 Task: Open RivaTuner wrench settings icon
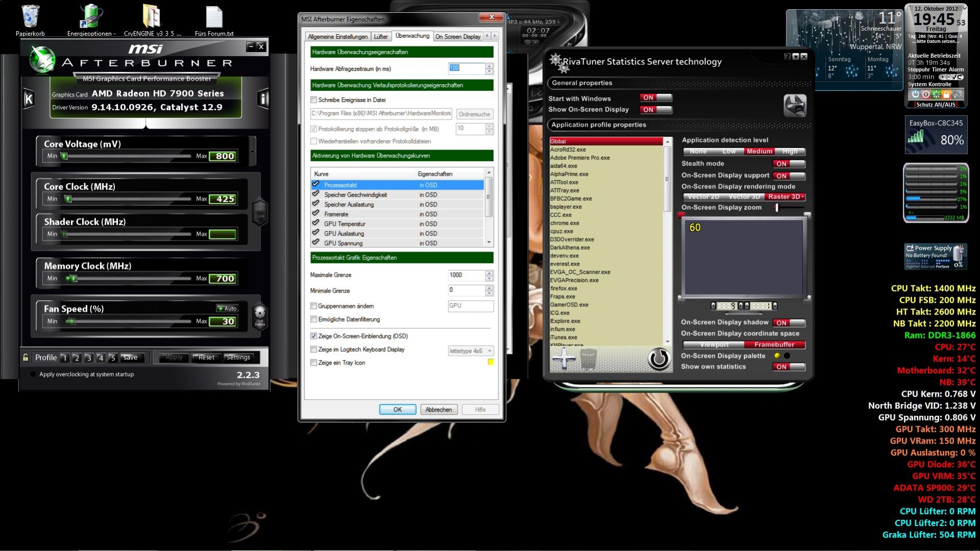tap(795, 106)
